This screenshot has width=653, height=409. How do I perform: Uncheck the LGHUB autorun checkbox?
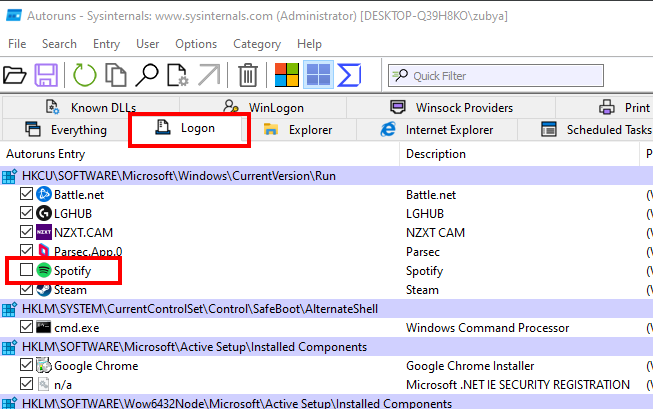pyautogui.click(x=26, y=213)
